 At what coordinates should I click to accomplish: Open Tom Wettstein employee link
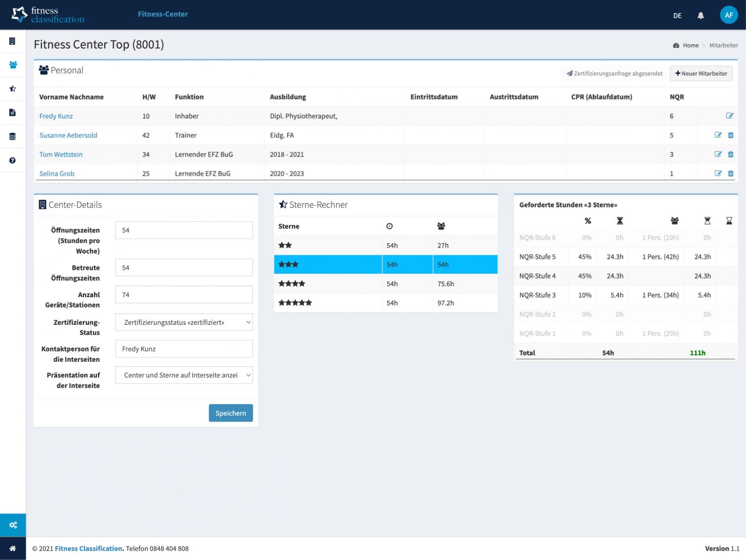[61, 154]
